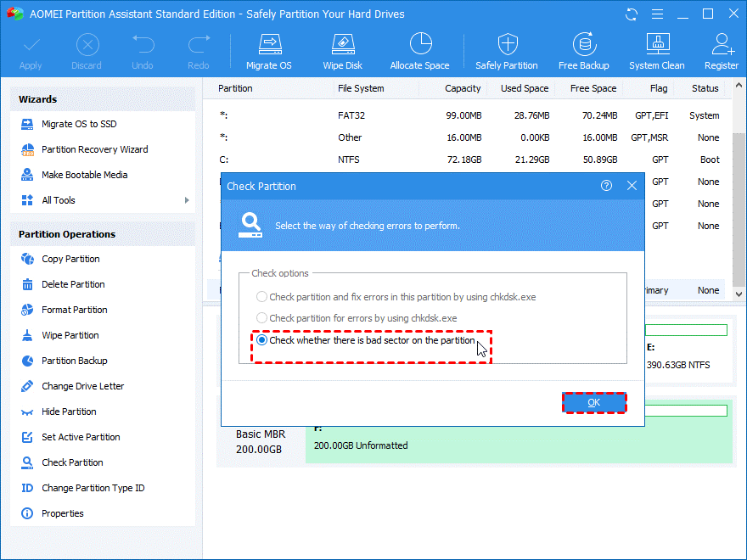Close the Check Partition dialog
Screen dimensions: 747x560
(x=632, y=186)
